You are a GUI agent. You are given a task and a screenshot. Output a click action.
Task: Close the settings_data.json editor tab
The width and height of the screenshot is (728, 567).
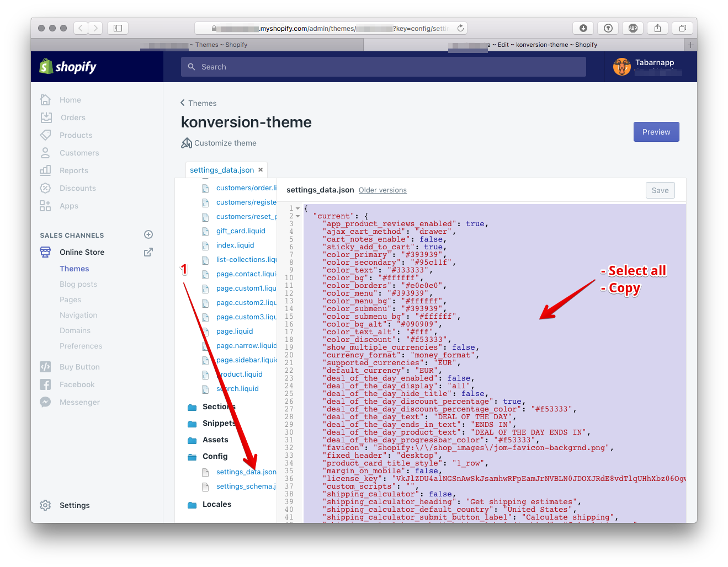261,170
